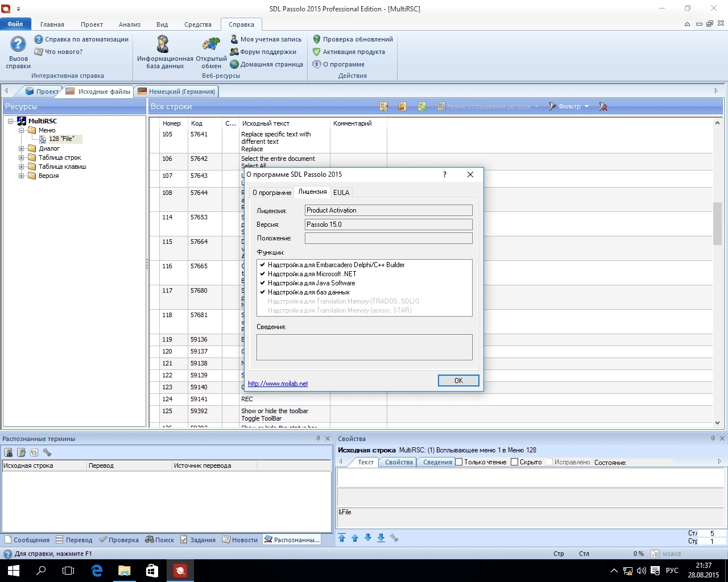Viewport: 728px width, 582px height.
Task: Open Справка по автоматизации help
Action: (x=81, y=39)
